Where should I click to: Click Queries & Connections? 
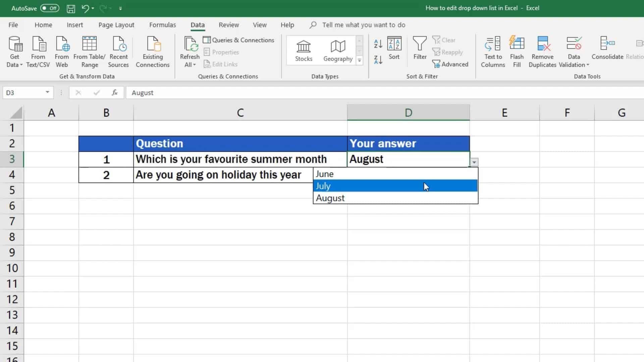click(239, 40)
